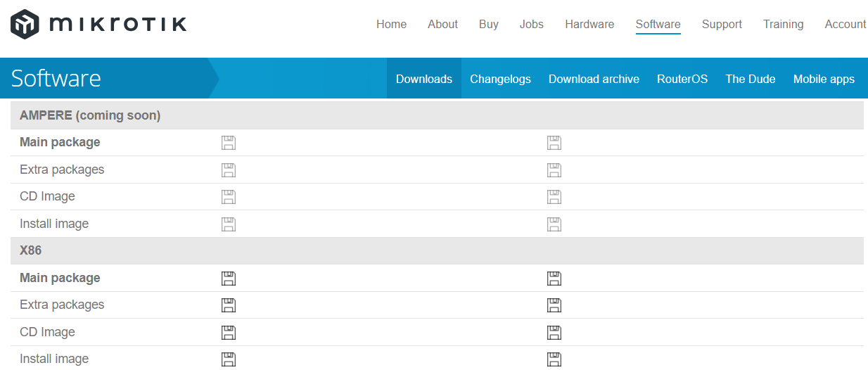The height and width of the screenshot is (370, 868).
Task: Navigate to Home in the top menu
Action: (x=391, y=24)
